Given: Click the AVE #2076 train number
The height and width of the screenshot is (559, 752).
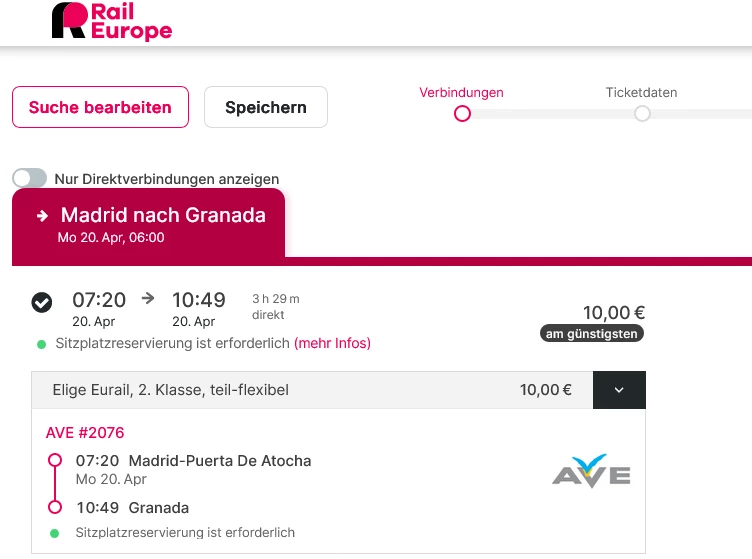Looking at the screenshot, I should point(85,433).
